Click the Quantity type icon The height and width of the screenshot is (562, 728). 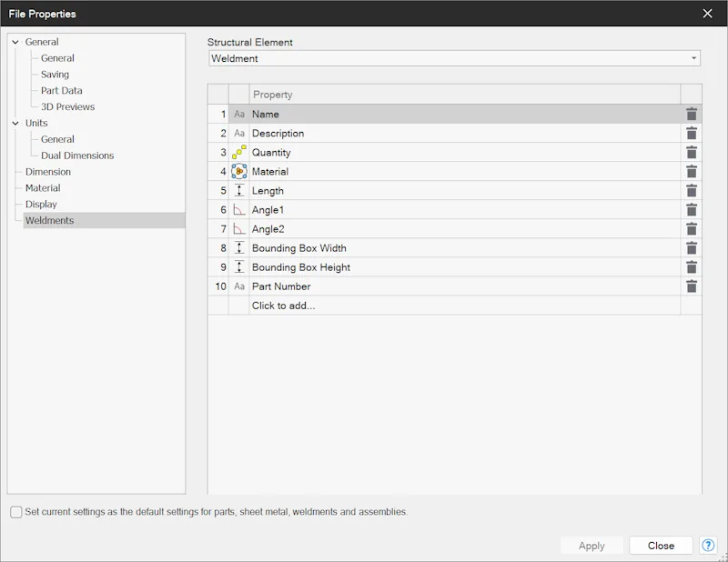[x=239, y=152]
